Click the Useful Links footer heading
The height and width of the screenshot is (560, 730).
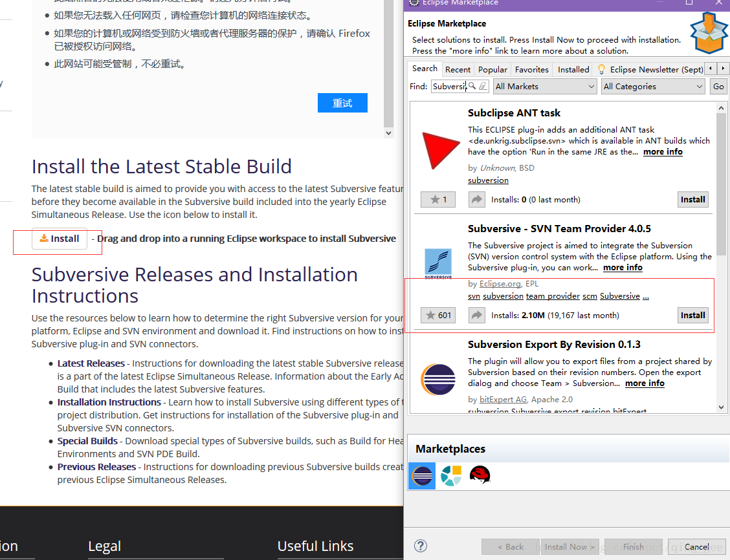(315, 546)
